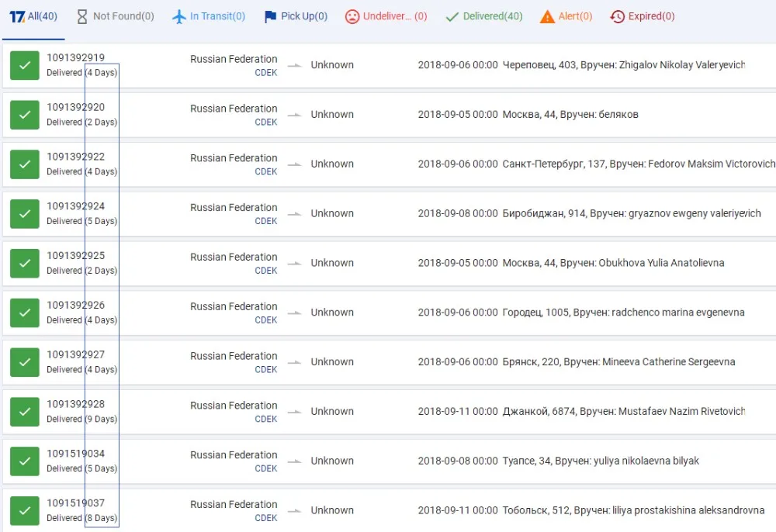Screen dimensions: 776x532
Task: Click green delivered icon for 1091392922
Action: (25, 164)
